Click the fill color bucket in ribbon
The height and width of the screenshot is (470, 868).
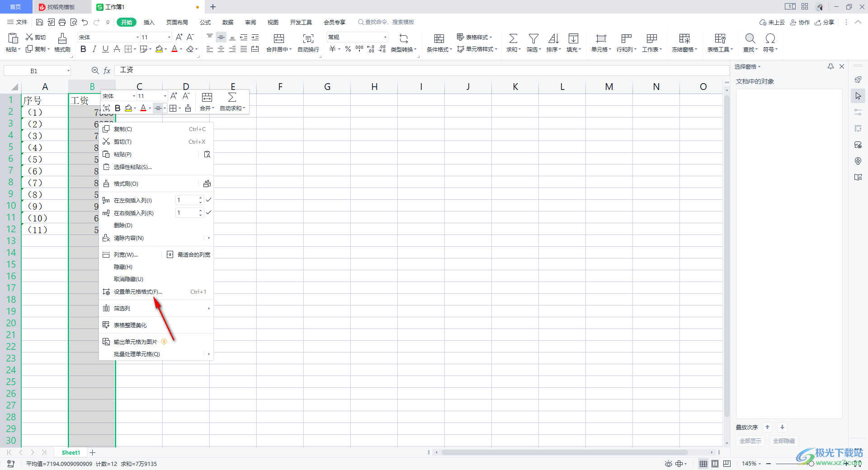159,49
